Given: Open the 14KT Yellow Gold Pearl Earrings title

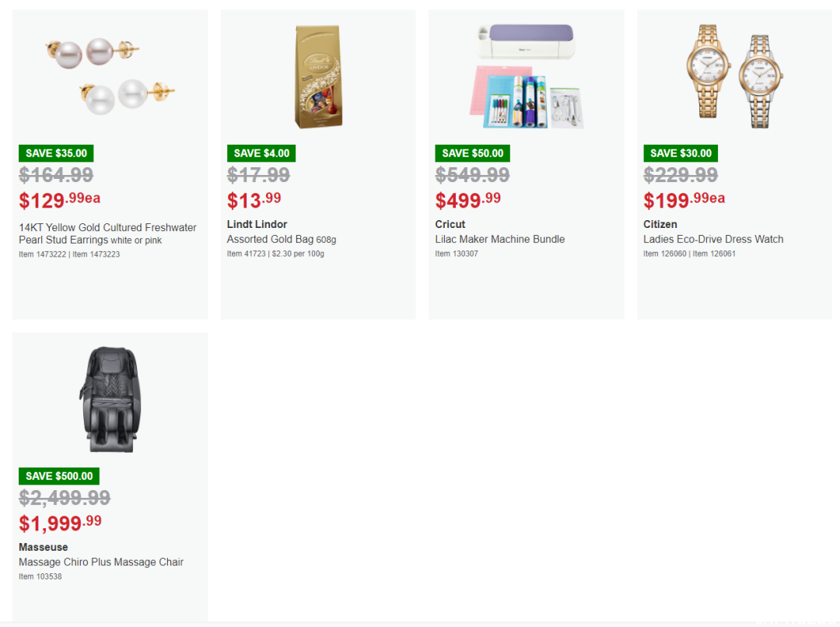Looking at the screenshot, I should point(107,233).
